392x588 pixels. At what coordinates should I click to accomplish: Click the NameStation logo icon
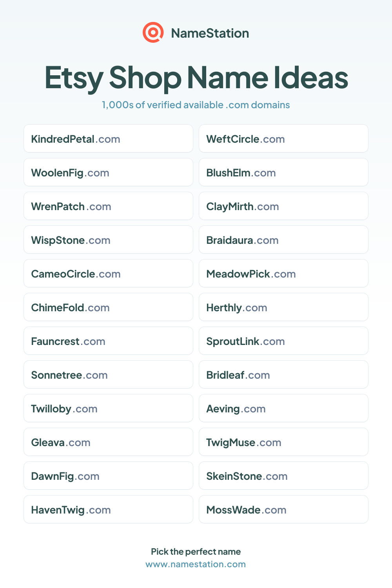coord(153,33)
